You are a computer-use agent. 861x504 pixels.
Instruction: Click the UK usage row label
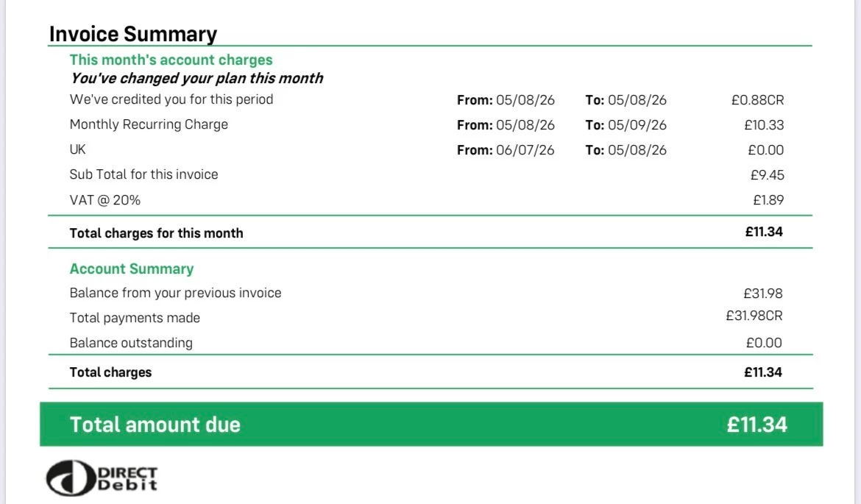[77, 149]
